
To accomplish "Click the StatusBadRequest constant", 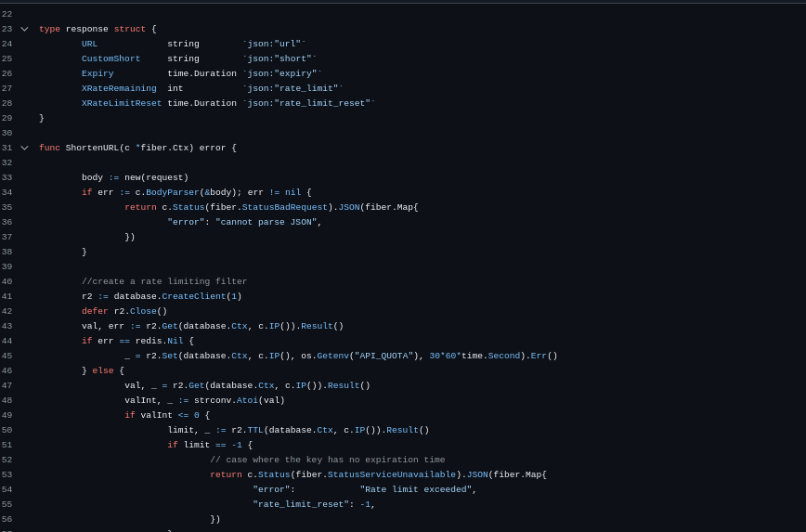I will [284, 207].
